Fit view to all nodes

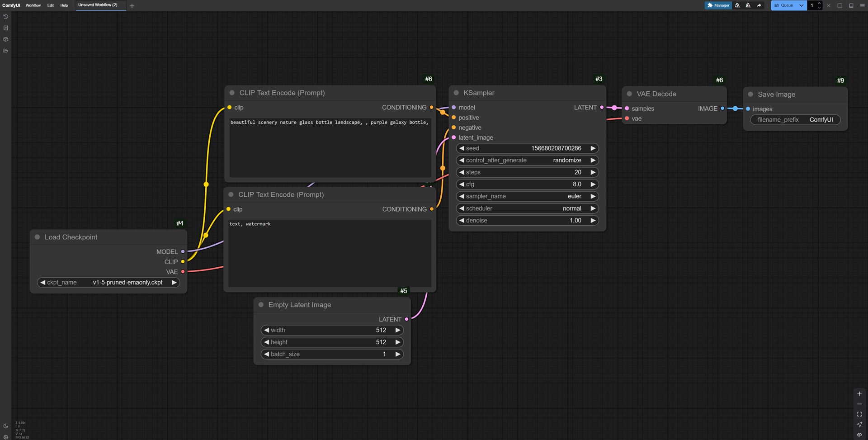pyautogui.click(x=859, y=414)
